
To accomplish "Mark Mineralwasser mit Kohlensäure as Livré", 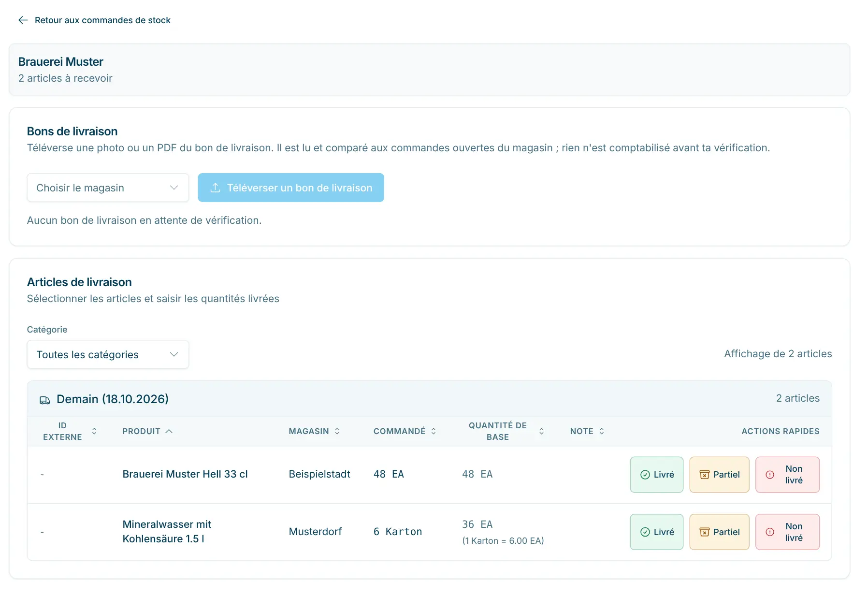I will coord(656,532).
